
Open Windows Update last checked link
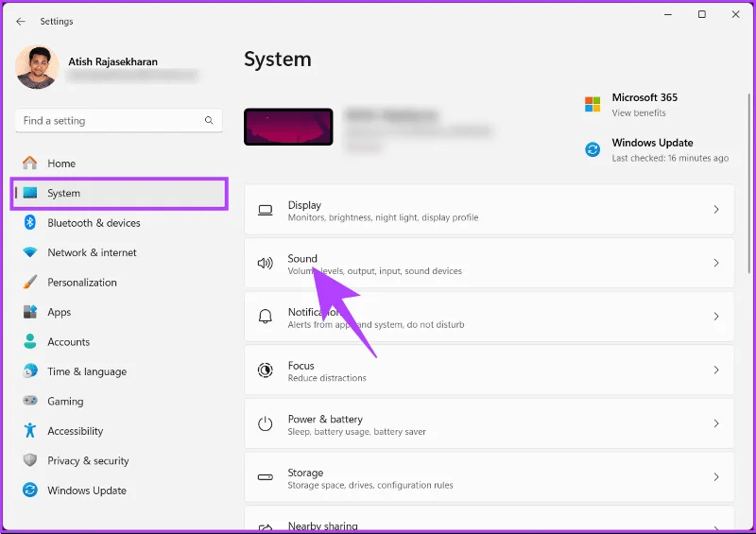click(x=670, y=158)
